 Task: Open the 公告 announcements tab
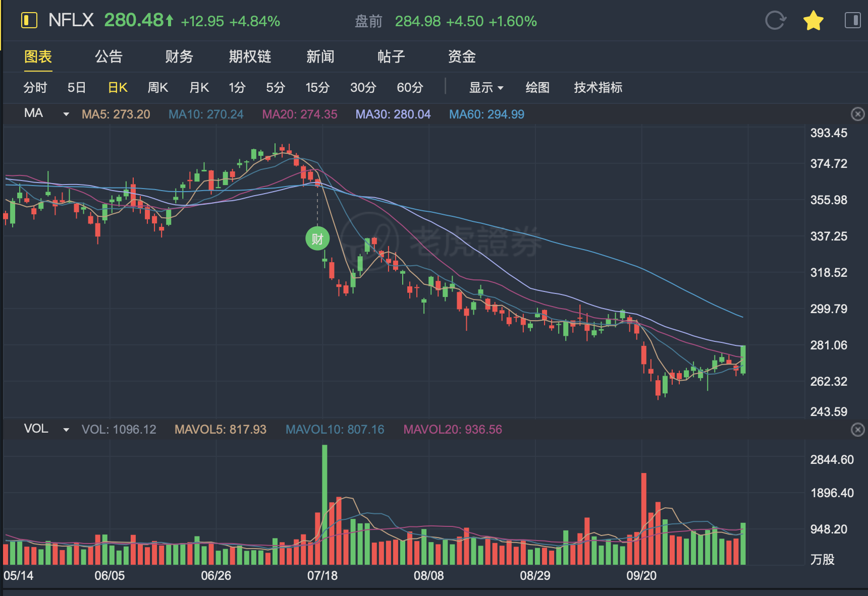(108, 56)
